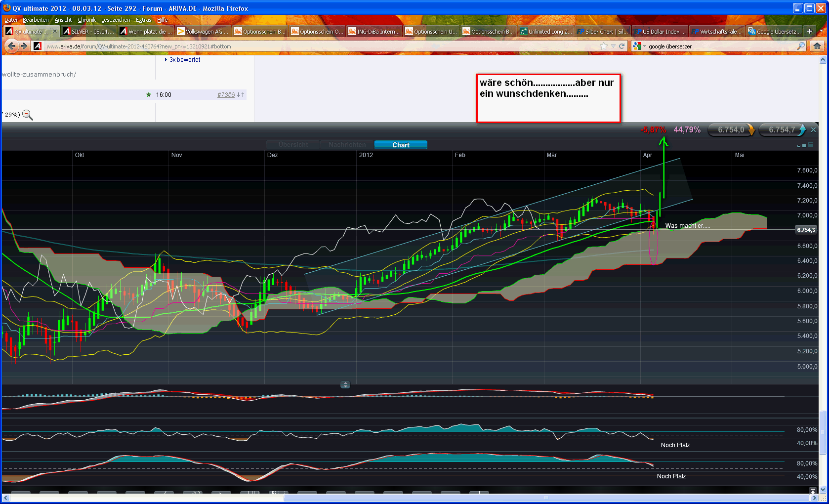Go forward with the browser forward arrow
Viewport: 829px width, 504px height.
[x=24, y=46]
